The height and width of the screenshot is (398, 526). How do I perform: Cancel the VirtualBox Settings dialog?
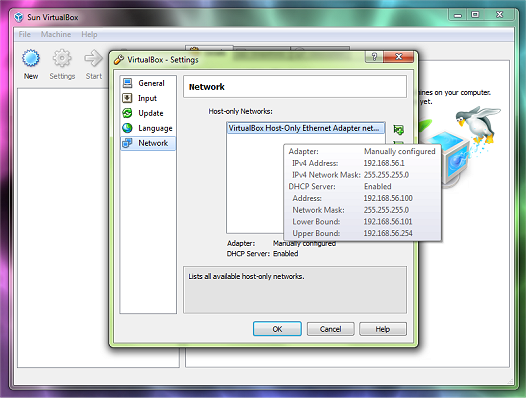(x=330, y=329)
